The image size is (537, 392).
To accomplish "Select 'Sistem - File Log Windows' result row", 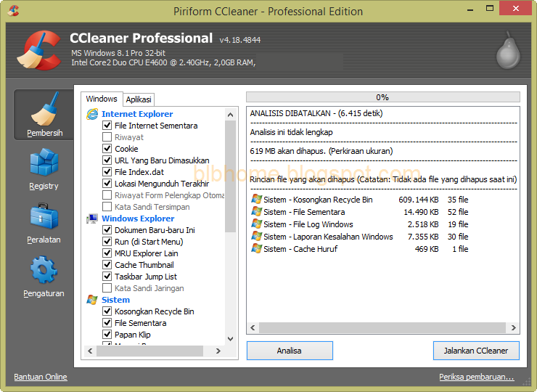I will click(x=360, y=224).
